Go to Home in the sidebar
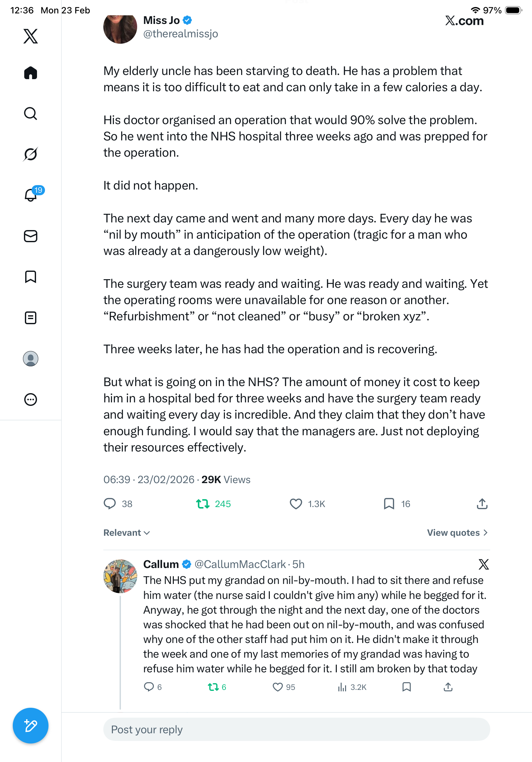This screenshot has height=762, width=532. click(31, 73)
